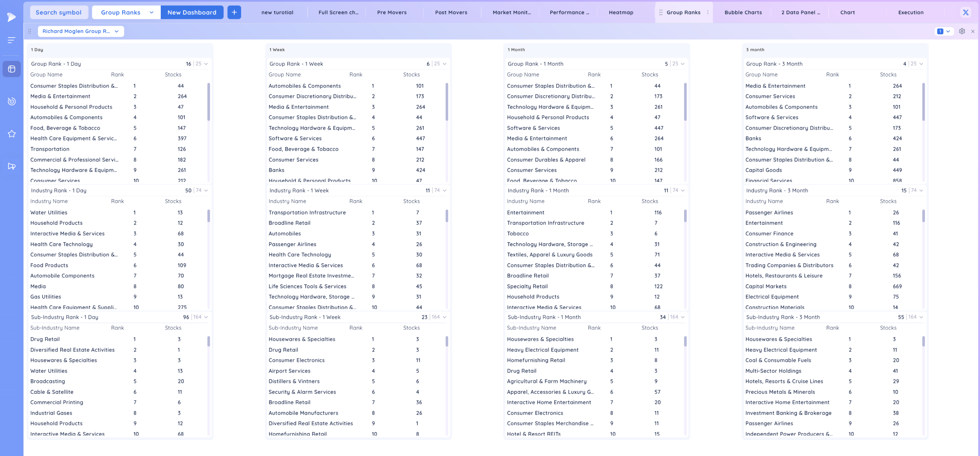
Task: Click the New Dashboard button
Action: 192,12
